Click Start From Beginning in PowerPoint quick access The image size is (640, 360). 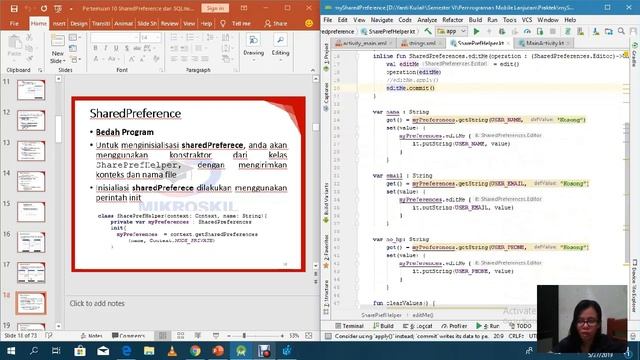click(x=58, y=8)
